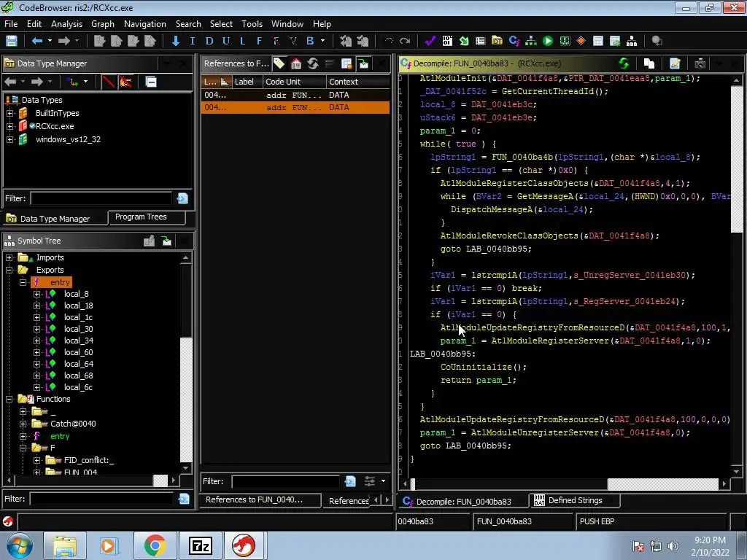Click the blue back navigation arrow
This screenshot has height=560, width=747.
point(36,41)
